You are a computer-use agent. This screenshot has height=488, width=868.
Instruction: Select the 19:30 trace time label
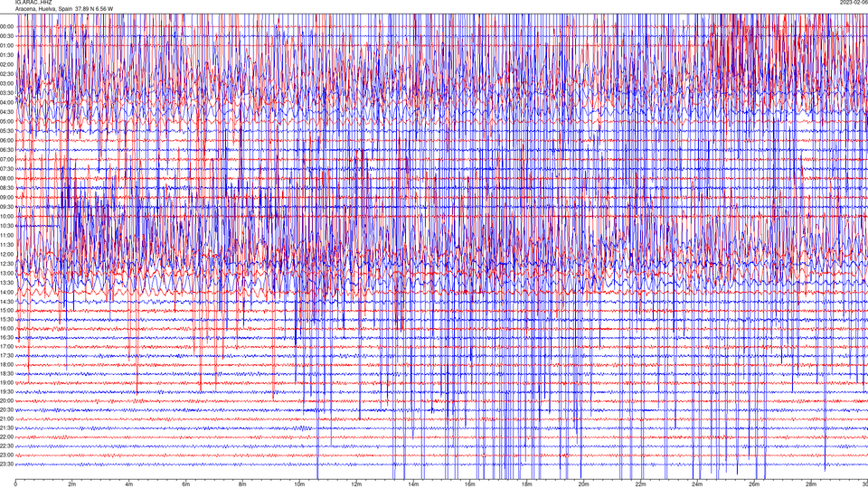[x=6, y=391]
